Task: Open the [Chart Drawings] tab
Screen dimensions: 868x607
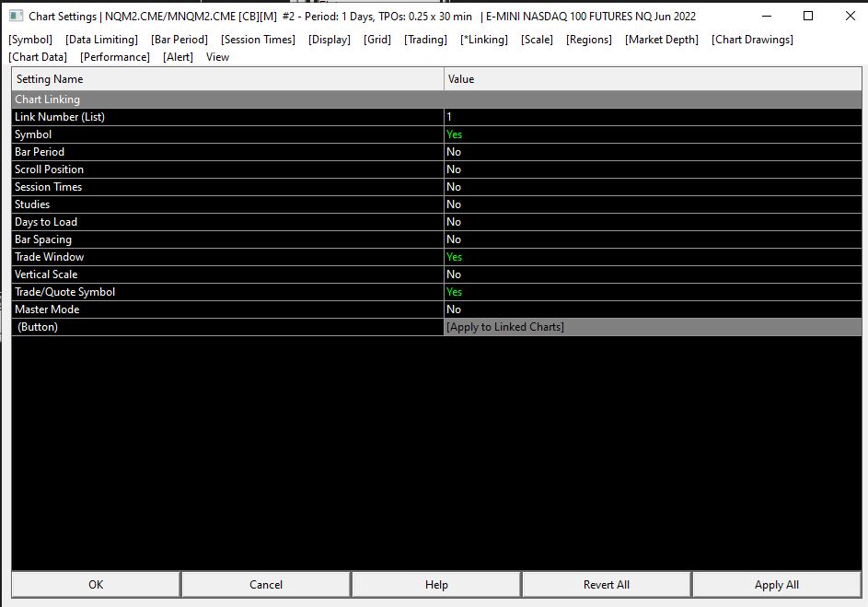Action: [x=752, y=40]
